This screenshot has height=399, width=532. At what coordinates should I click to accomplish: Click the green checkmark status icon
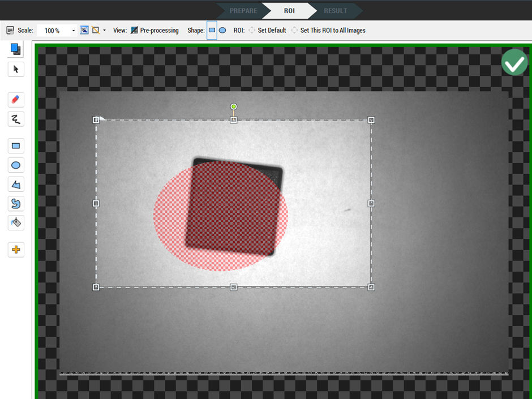click(x=514, y=62)
